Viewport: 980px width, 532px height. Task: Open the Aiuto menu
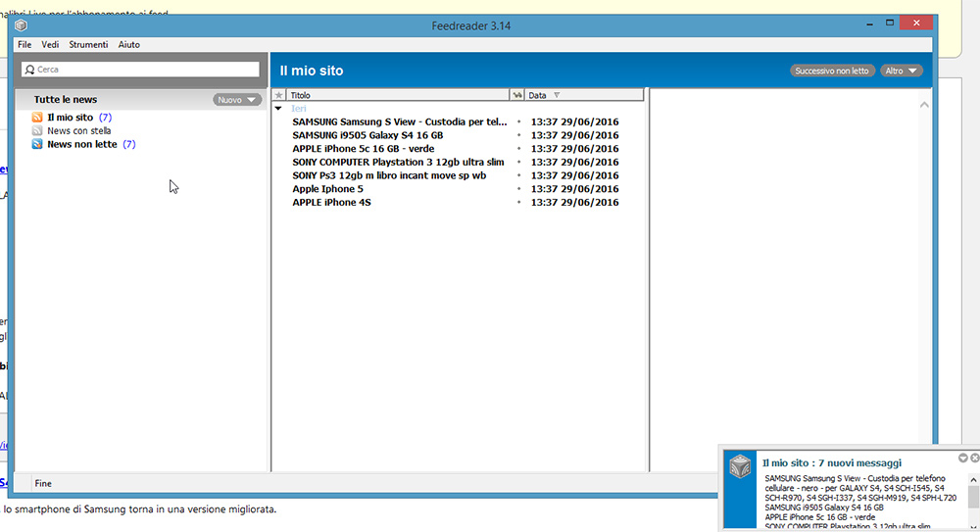[128, 44]
